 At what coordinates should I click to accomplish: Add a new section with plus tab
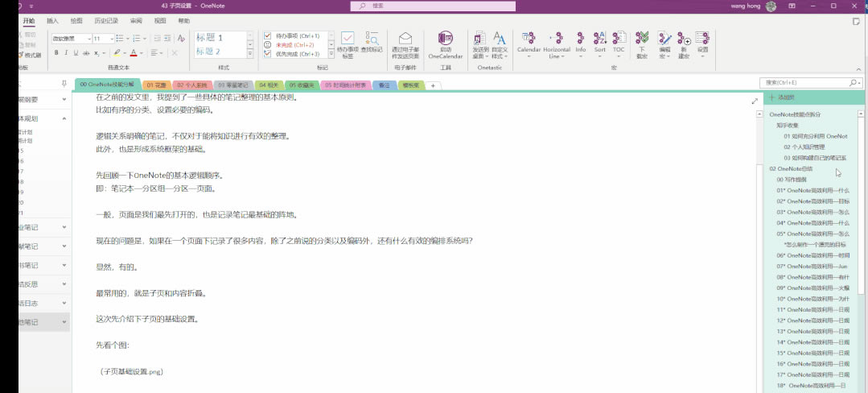434,85
